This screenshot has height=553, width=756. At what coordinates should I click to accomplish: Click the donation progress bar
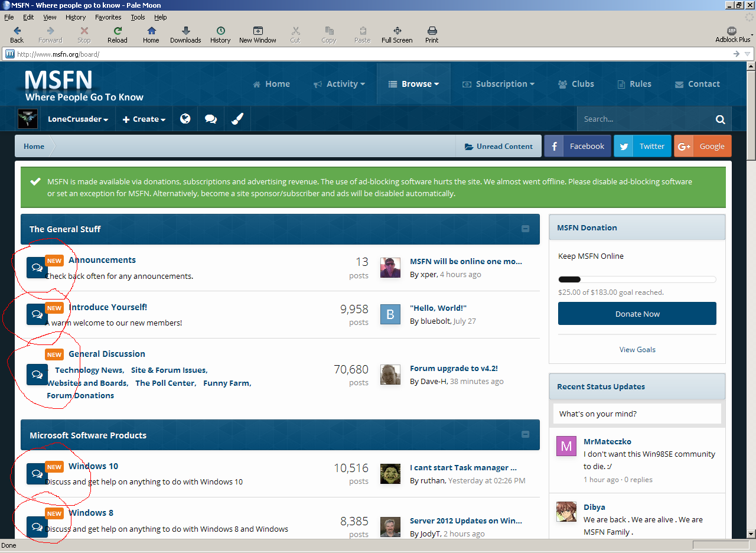tap(637, 279)
